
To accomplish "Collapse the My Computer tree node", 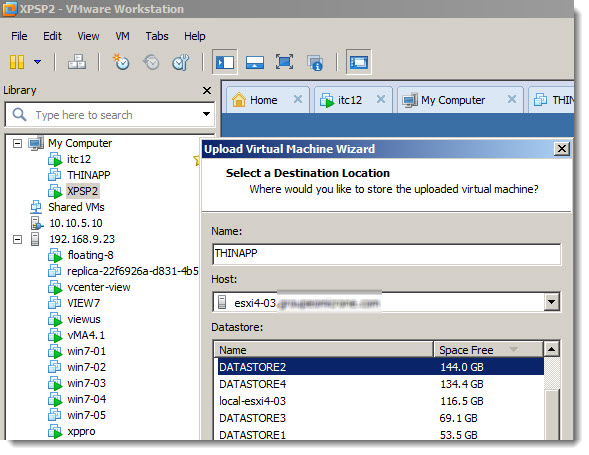I will tap(17, 143).
